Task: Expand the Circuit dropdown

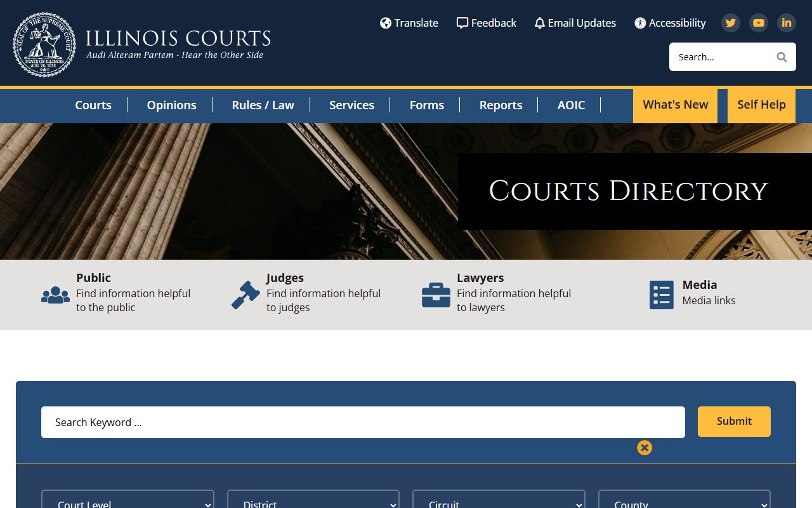Action: coord(499,499)
